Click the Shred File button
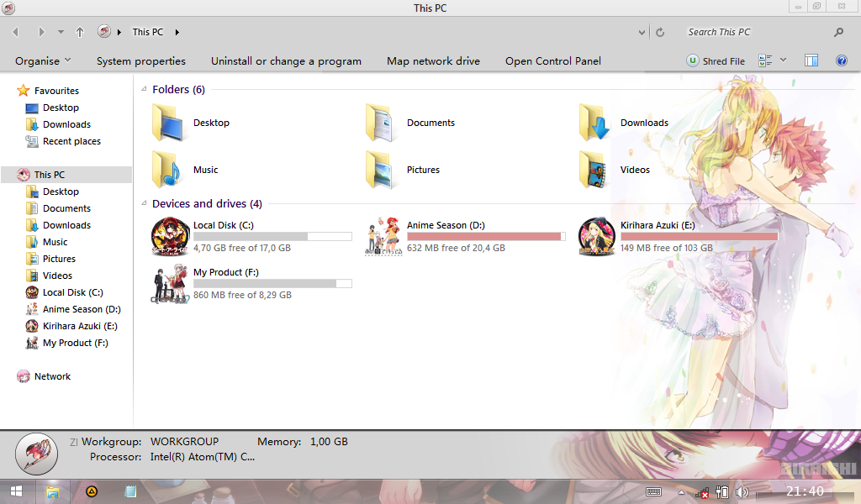The image size is (861, 504). coord(716,60)
